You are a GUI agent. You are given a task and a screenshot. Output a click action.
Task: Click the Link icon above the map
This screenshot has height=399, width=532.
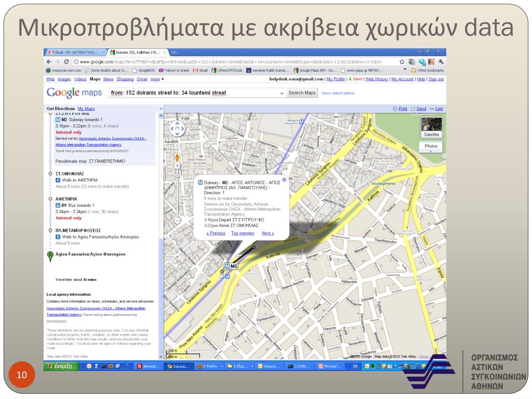pyautogui.click(x=436, y=109)
